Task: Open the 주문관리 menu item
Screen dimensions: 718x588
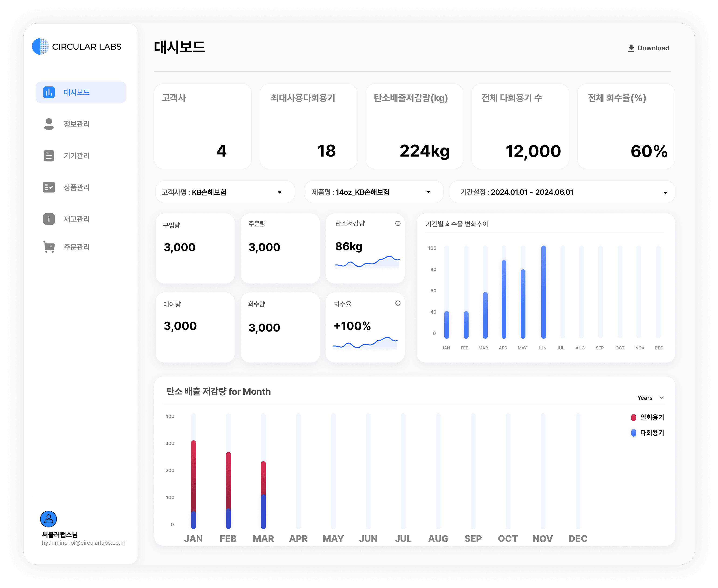Action: click(76, 247)
